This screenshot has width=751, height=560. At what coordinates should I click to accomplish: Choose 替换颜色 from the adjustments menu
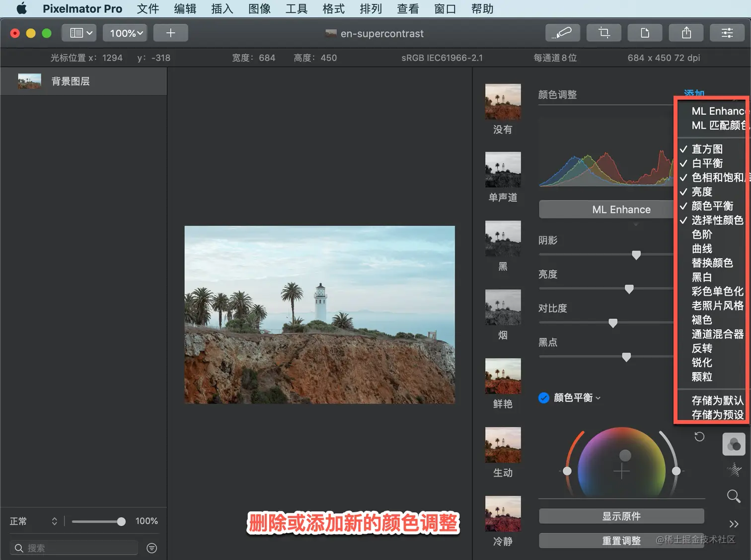[711, 263]
